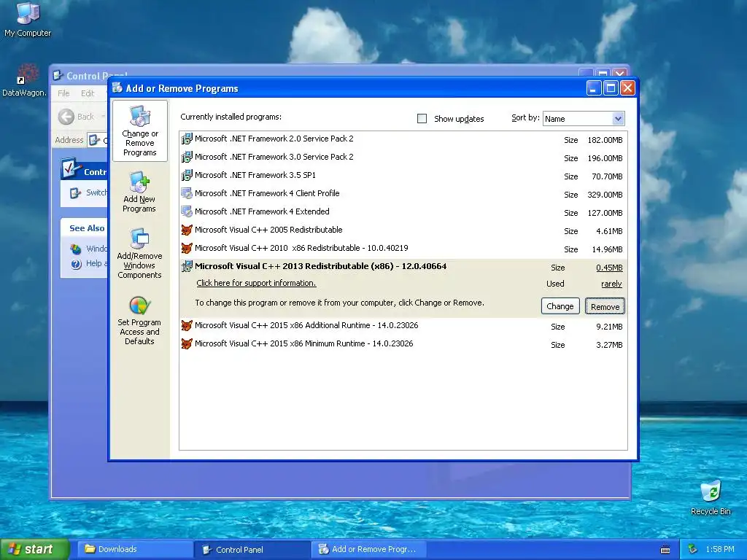Click the Change button
Image resolution: width=747 pixels, height=560 pixels.
560,306
